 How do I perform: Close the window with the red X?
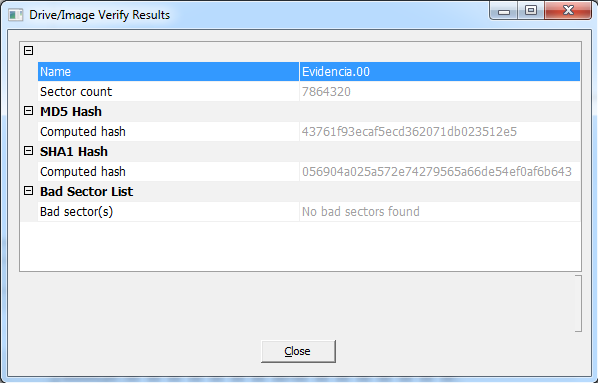click(568, 11)
